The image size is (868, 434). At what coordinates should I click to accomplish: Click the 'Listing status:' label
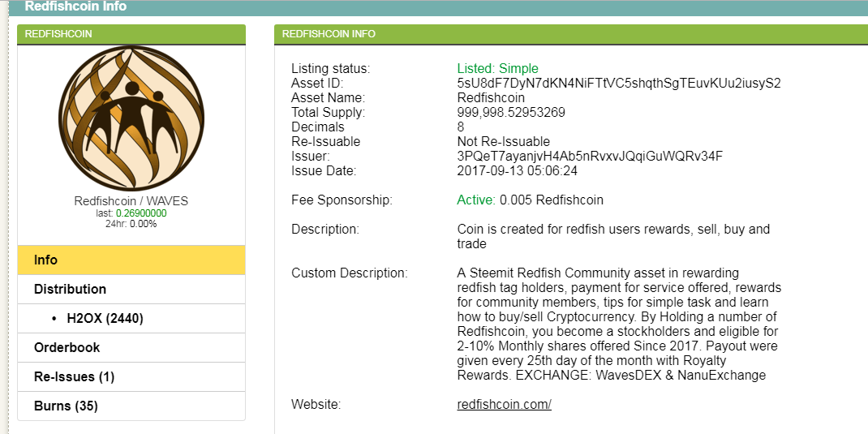(x=330, y=69)
